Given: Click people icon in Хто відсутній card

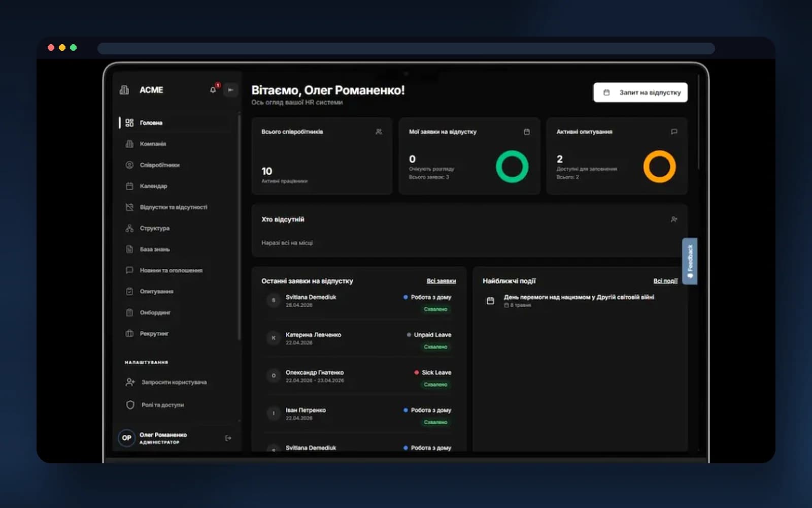Looking at the screenshot, I should pyautogui.click(x=674, y=219).
